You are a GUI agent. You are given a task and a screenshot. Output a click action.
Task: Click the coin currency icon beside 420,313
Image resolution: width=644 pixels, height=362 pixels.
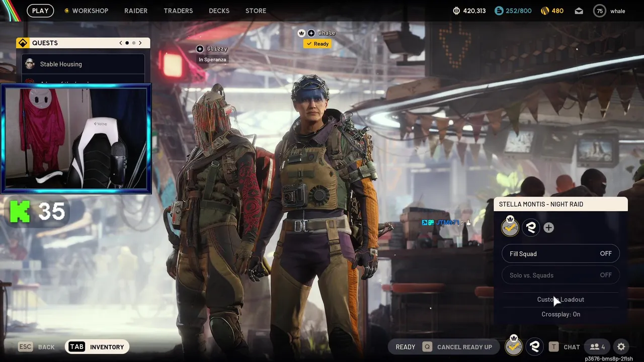pyautogui.click(x=457, y=11)
